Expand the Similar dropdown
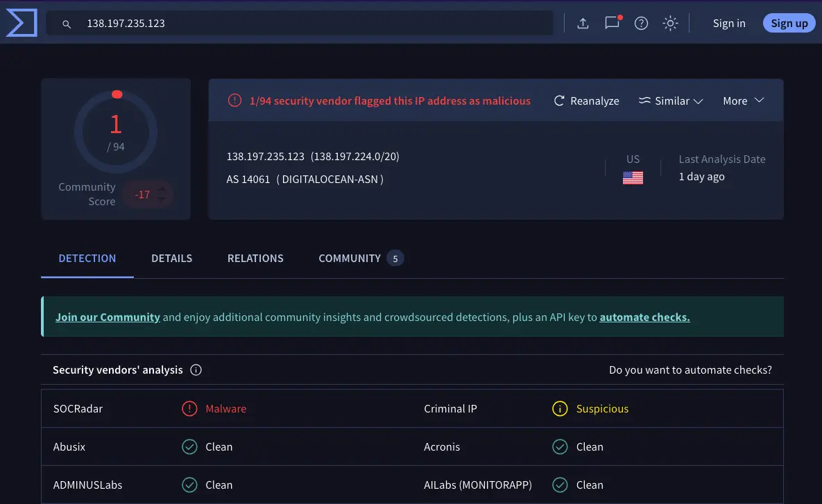 click(x=671, y=101)
